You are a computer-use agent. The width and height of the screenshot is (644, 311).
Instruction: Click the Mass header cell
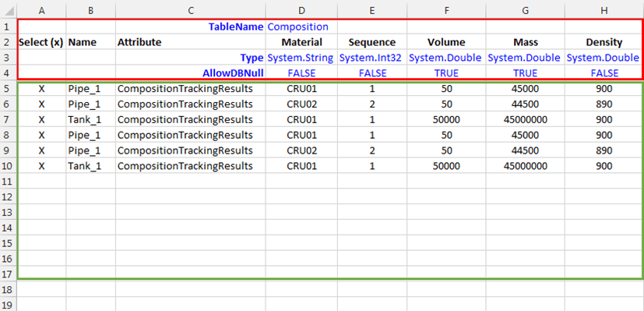tap(526, 42)
